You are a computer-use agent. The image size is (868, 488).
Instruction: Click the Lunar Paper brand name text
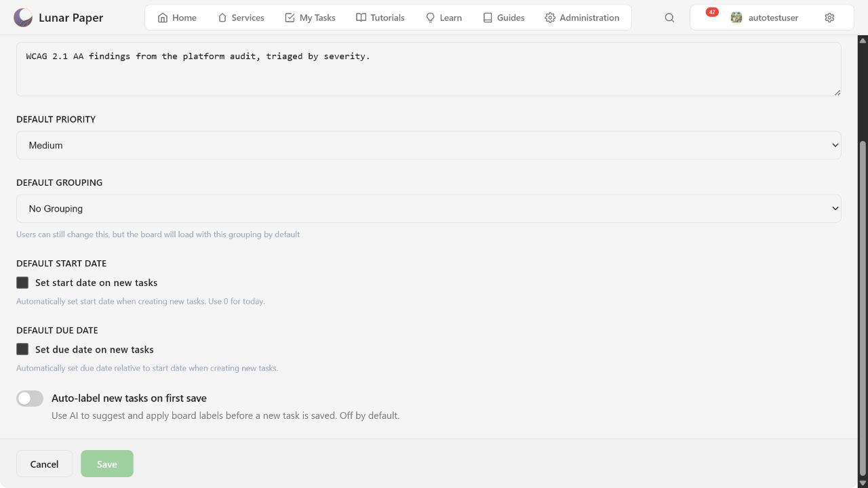(71, 18)
